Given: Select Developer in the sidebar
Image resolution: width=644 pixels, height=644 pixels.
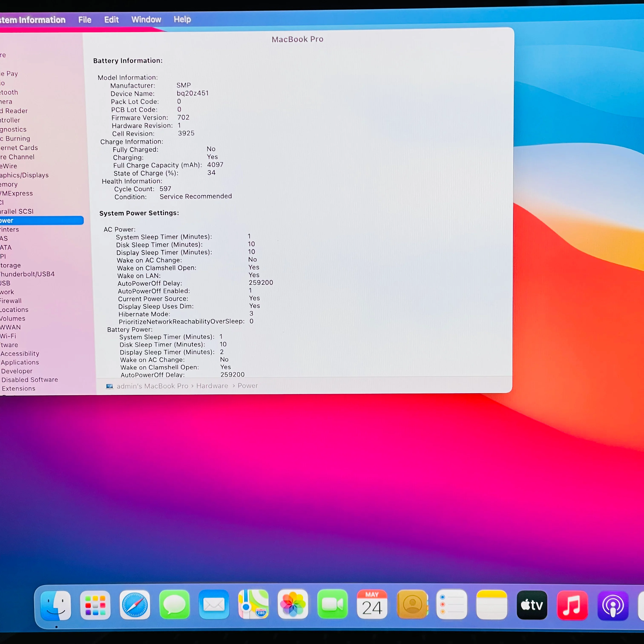Looking at the screenshot, I should pos(17,371).
